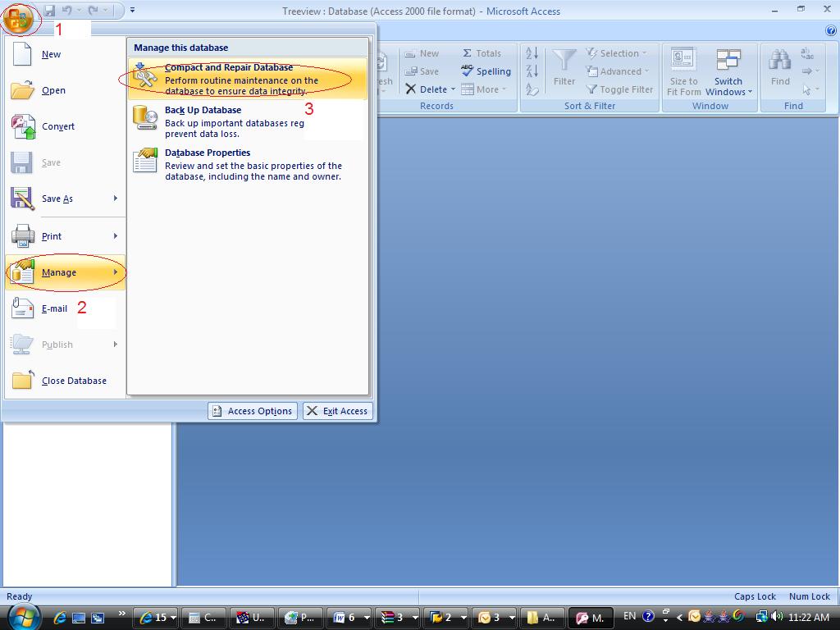840x630 pixels.
Task: Click the Select pointer in Find group
Action: pos(810,89)
